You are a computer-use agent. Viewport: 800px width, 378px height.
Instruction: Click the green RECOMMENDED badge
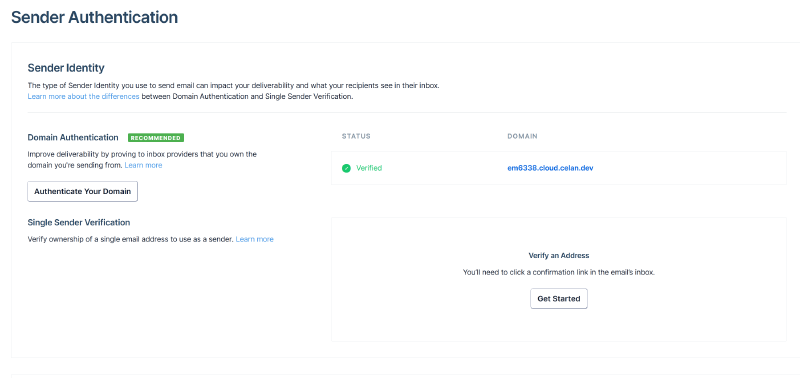click(156, 138)
